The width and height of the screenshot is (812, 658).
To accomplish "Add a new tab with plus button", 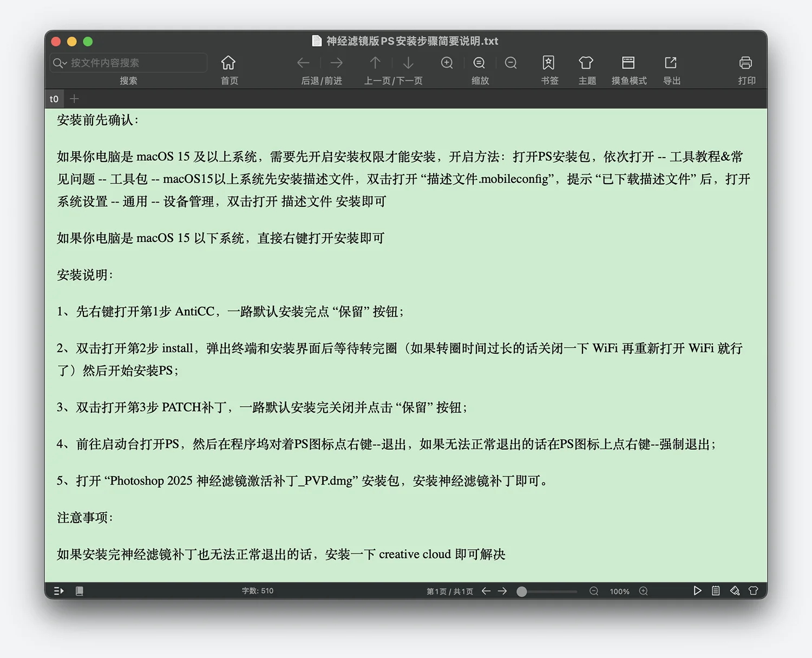I will tap(75, 99).
